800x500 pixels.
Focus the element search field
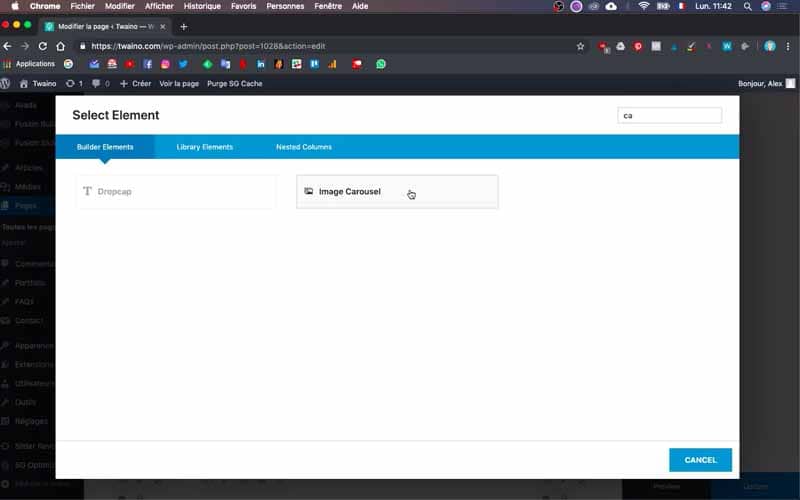(669, 115)
